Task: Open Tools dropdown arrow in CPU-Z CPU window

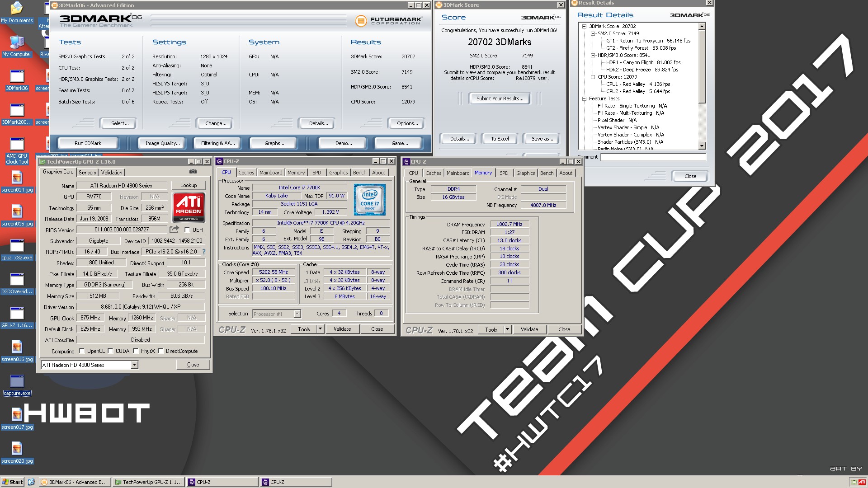Action: point(320,329)
